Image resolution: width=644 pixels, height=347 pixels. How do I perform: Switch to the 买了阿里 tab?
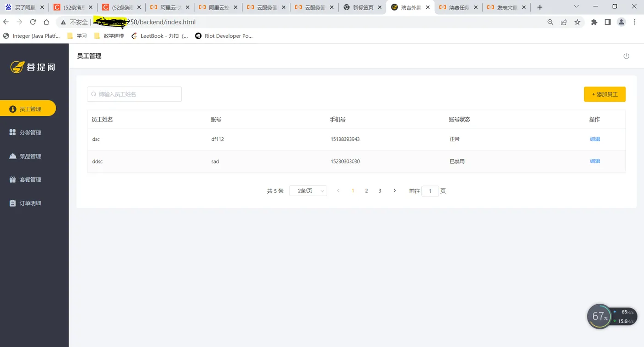pos(24,7)
